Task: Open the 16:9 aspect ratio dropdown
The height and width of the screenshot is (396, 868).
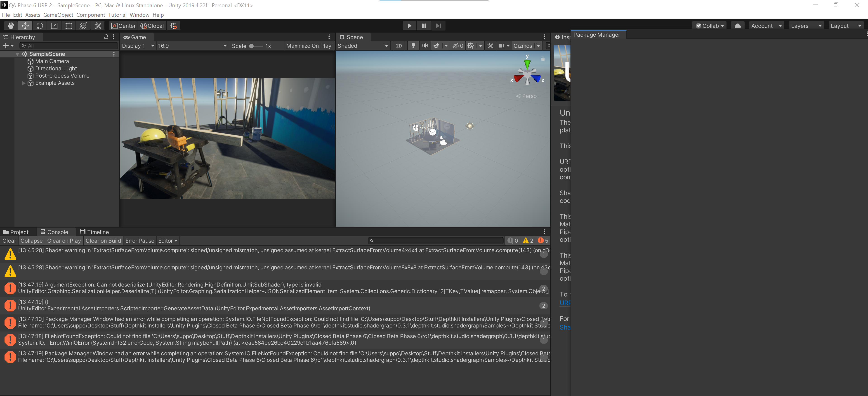Action: (192, 46)
